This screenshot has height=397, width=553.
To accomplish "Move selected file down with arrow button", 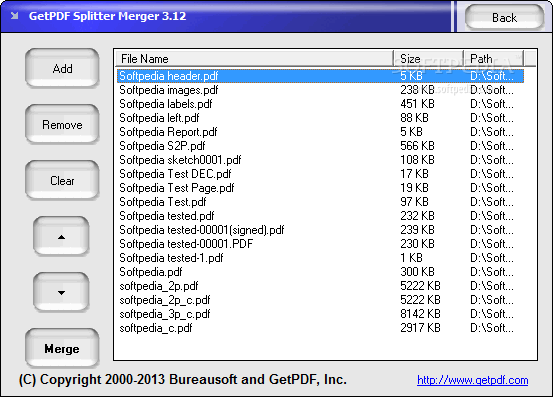I will pos(61,292).
